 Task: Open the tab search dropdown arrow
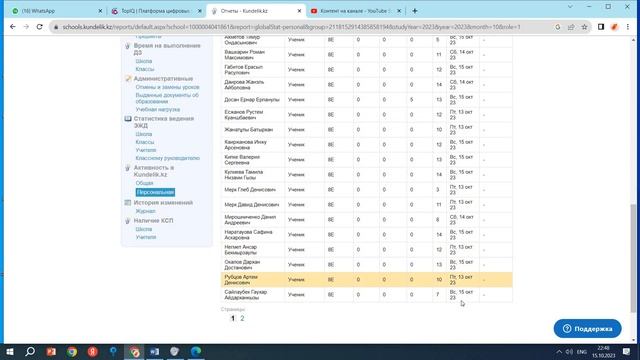coord(570,7)
